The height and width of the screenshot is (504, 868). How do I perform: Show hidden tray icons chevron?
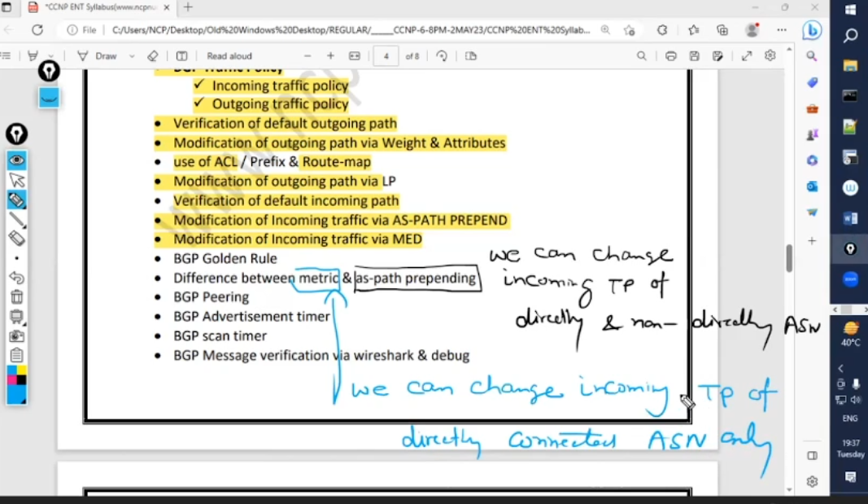[840, 368]
